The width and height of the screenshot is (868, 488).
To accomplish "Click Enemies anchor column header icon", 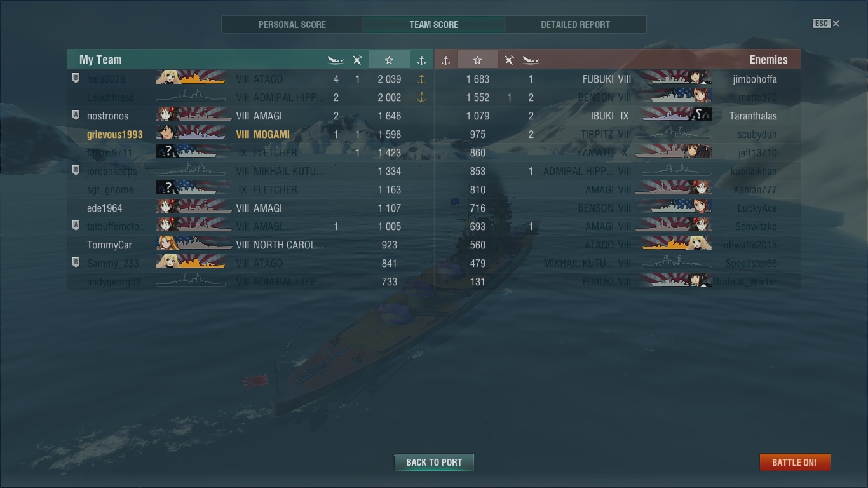I will (445, 60).
